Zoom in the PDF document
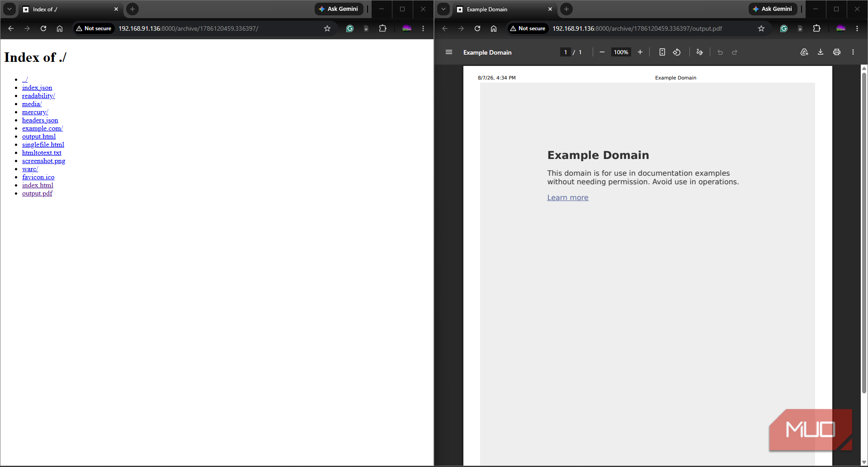Viewport: 868px width, 467px height. tap(640, 52)
